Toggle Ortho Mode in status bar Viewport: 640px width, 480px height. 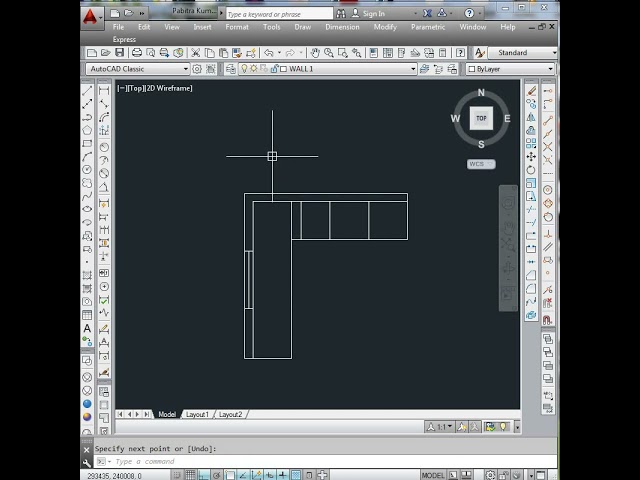point(204,475)
